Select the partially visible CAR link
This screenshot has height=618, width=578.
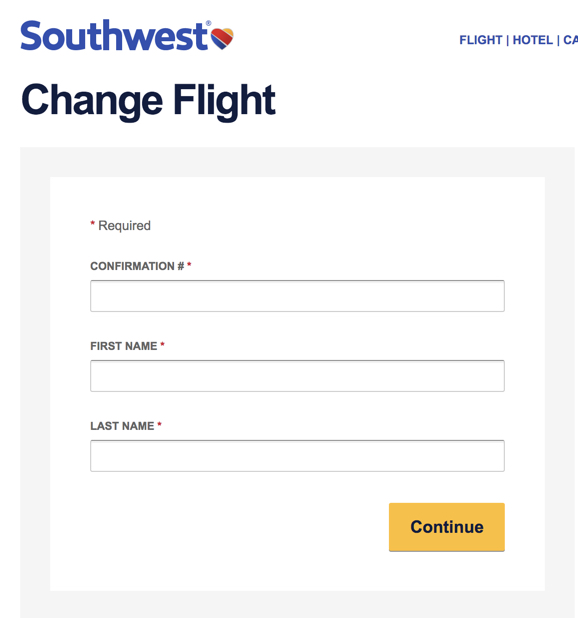(571, 40)
